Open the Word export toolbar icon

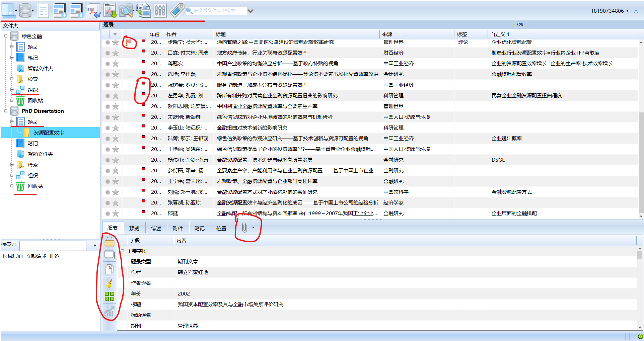143,11
